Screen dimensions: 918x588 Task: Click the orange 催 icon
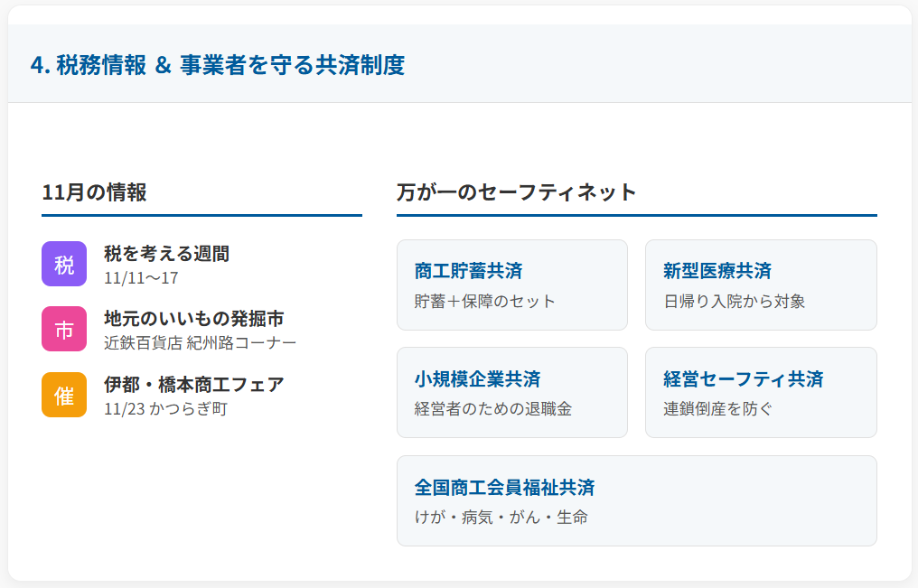click(x=64, y=395)
